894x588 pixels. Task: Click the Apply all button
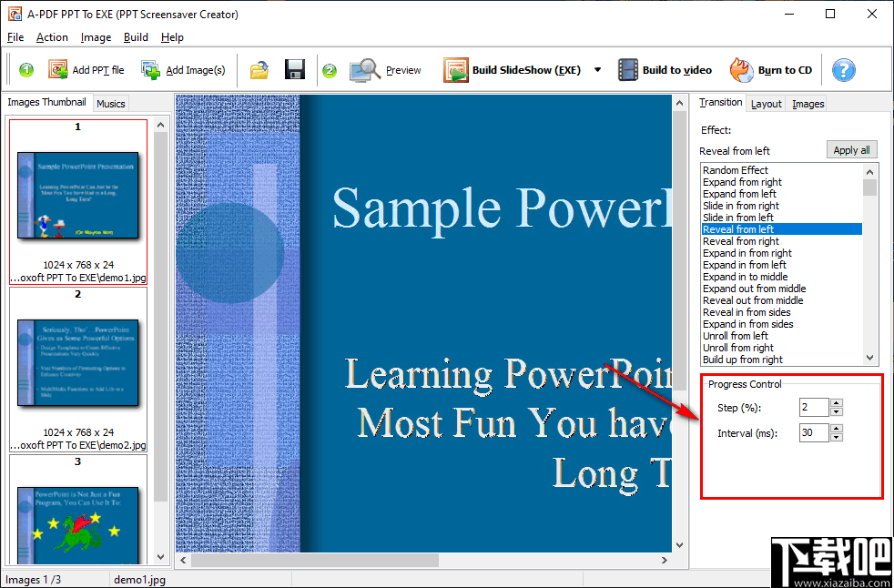pos(851,149)
